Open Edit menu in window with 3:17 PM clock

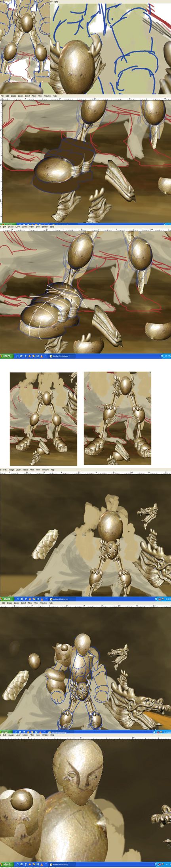tap(5, 735)
